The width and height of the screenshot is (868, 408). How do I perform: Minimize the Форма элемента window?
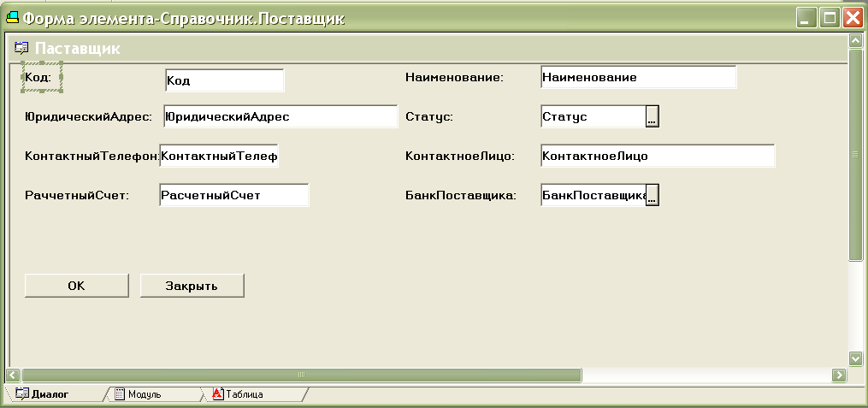(x=806, y=18)
